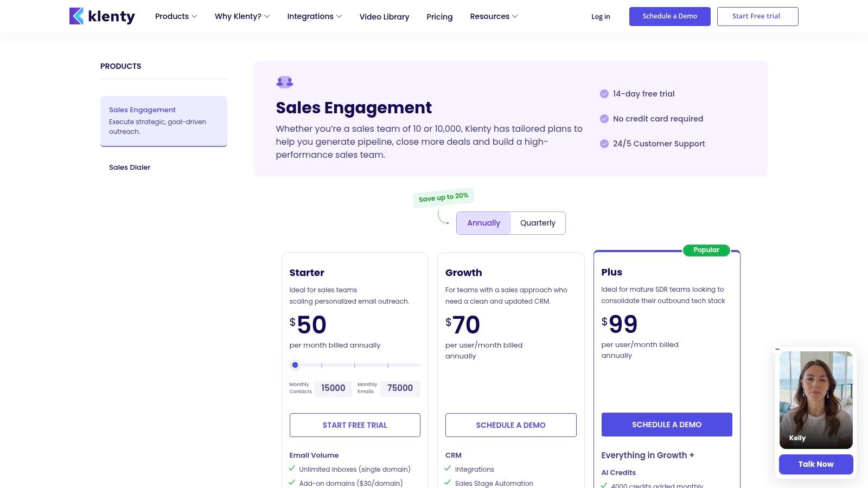Expand the Products dropdown menu

coord(176,16)
